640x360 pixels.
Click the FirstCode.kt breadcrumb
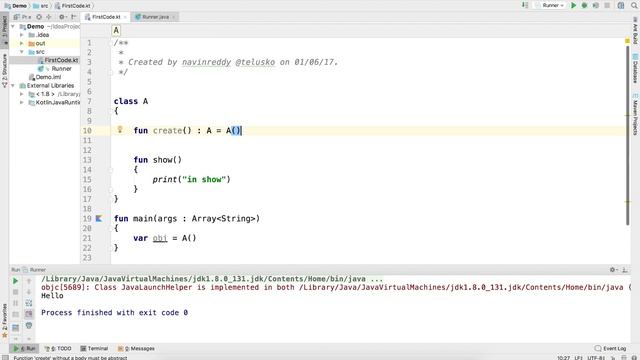click(73, 6)
